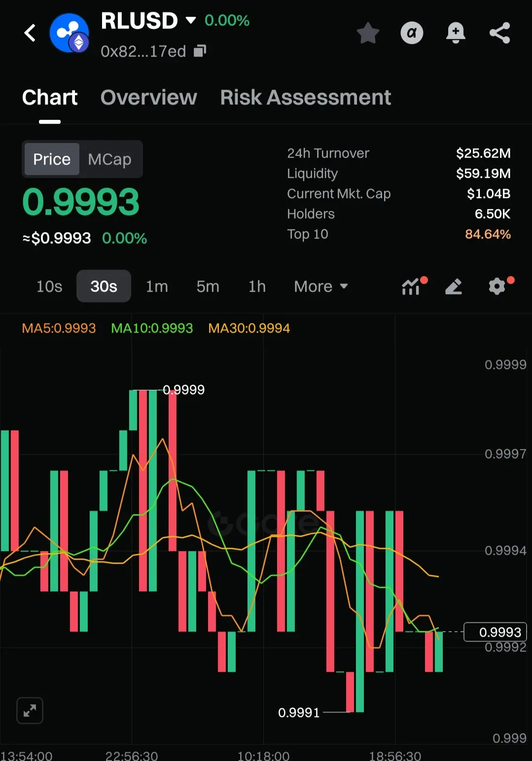Expand the More intervals dropdown
Viewport: 532px width, 761px height.
click(x=321, y=286)
